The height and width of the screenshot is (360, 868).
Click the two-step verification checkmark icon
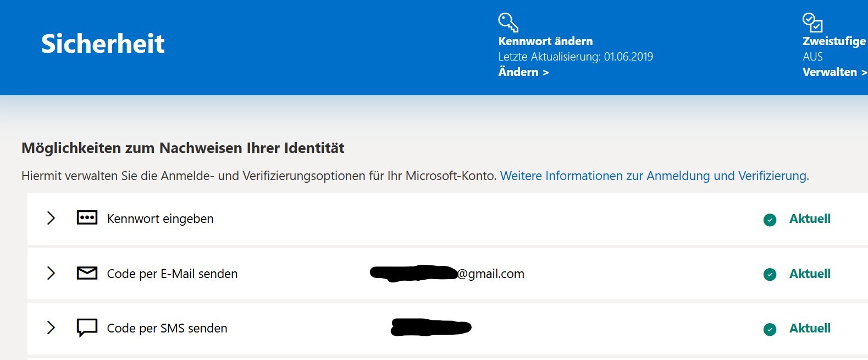[812, 22]
